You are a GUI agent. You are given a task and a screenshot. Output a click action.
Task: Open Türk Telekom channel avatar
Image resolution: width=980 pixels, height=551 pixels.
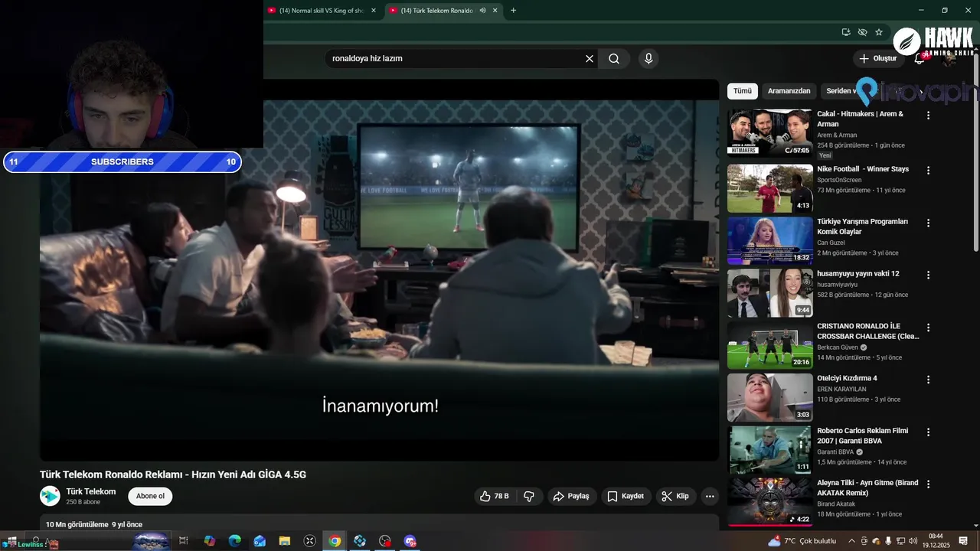pyautogui.click(x=50, y=496)
